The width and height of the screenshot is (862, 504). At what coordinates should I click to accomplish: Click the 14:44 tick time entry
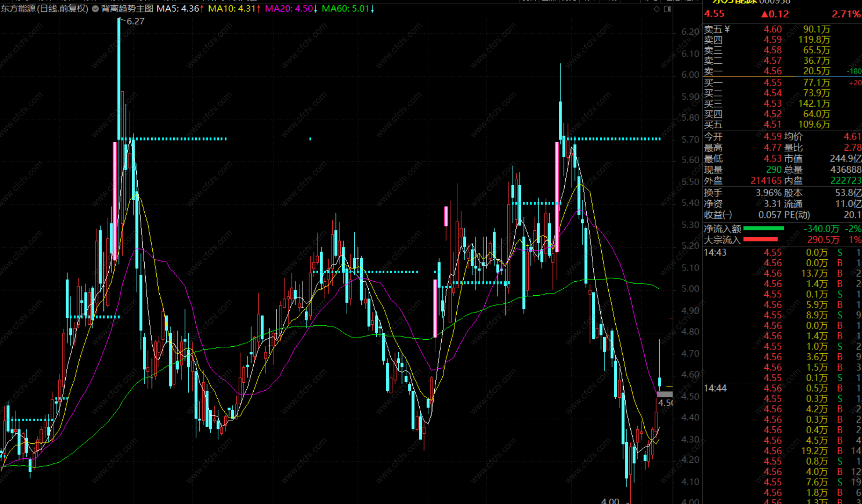coord(715,388)
